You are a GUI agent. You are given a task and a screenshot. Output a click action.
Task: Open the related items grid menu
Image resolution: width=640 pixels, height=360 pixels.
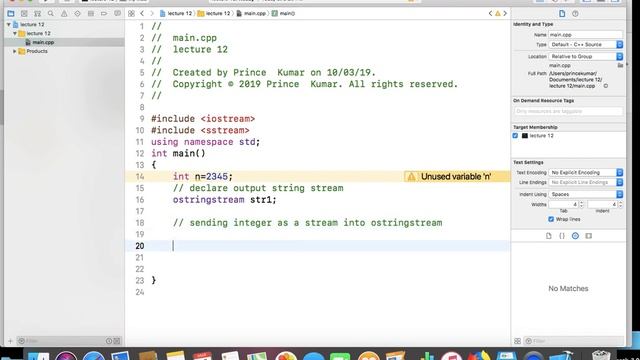(131, 13)
